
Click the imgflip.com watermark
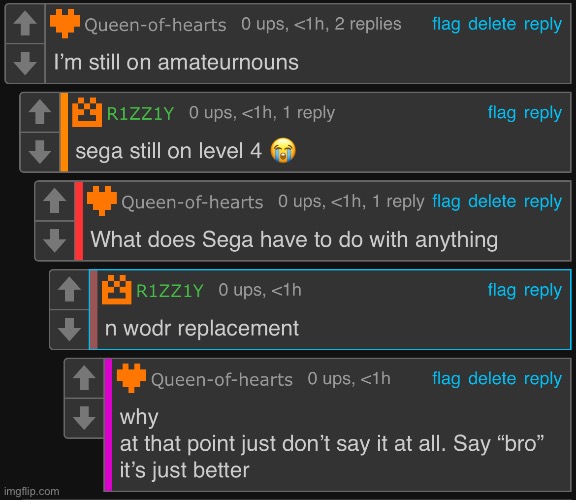32,492
